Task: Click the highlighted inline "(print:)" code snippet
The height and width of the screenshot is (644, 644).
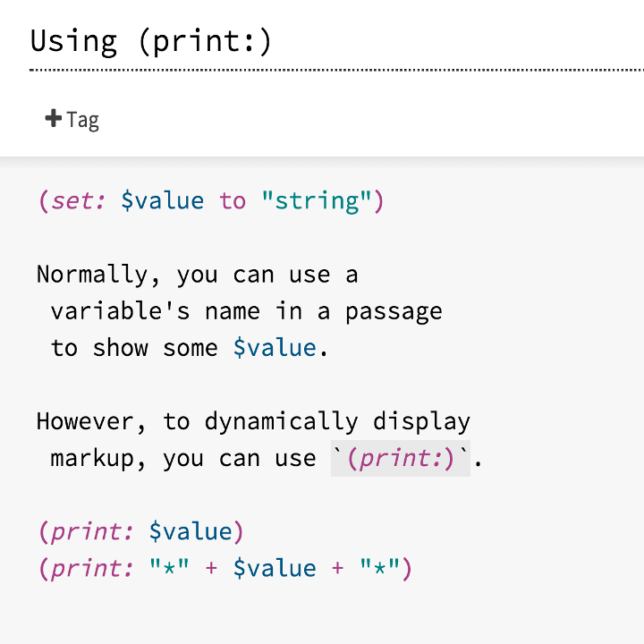Action: click(400, 459)
